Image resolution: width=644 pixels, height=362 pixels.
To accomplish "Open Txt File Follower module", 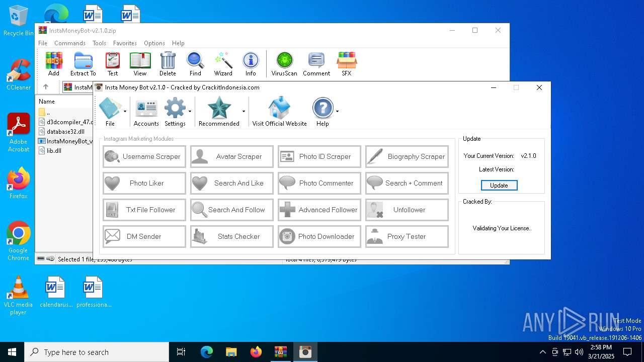I will pyautogui.click(x=144, y=210).
